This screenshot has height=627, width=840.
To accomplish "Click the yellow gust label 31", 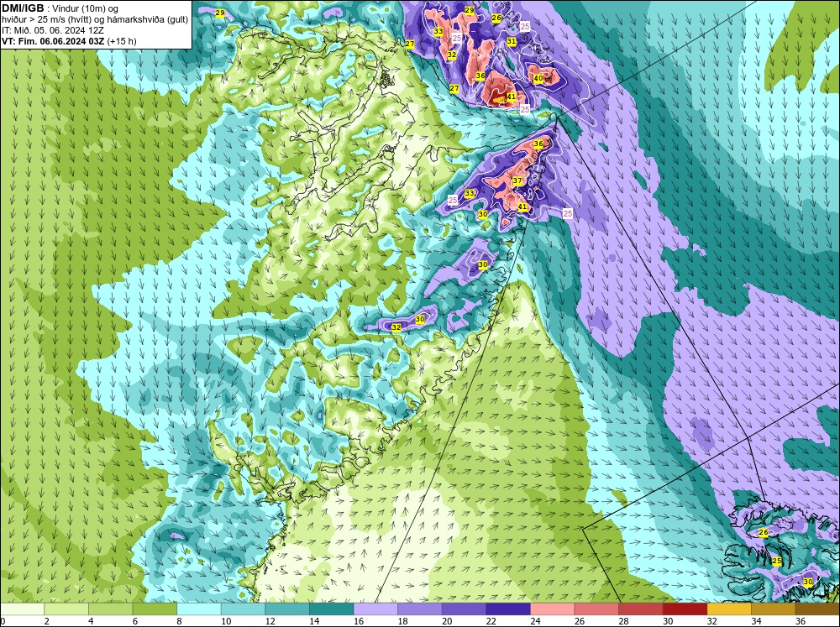I will click(511, 41).
